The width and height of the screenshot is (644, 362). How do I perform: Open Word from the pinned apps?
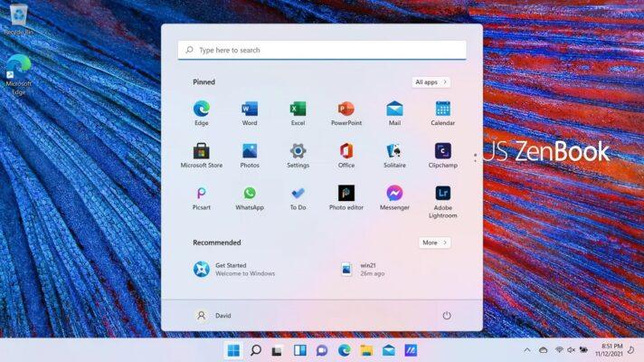tap(250, 110)
